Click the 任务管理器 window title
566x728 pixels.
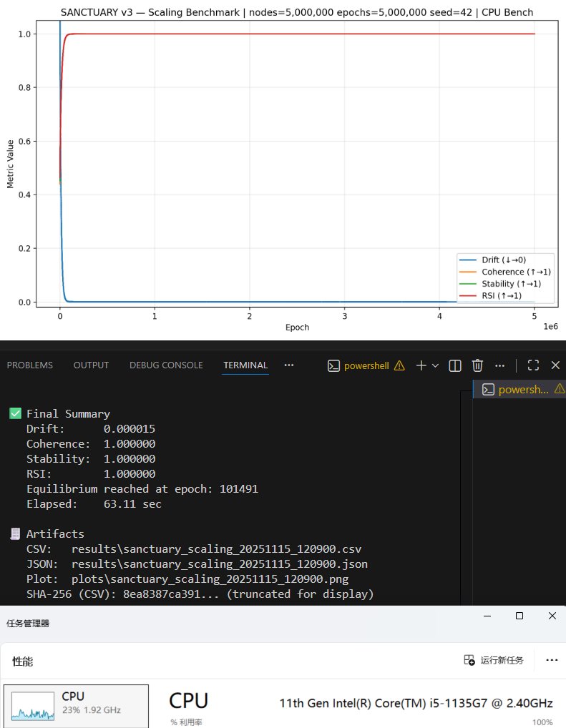point(28,624)
